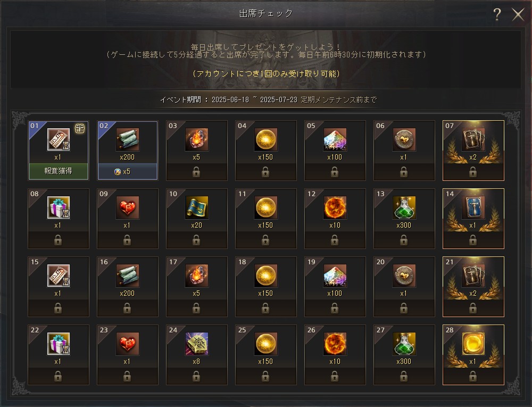This screenshot has width=532, height=407.
Task: Click the day 24 purple rune stone icon
Action: tap(197, 344)
